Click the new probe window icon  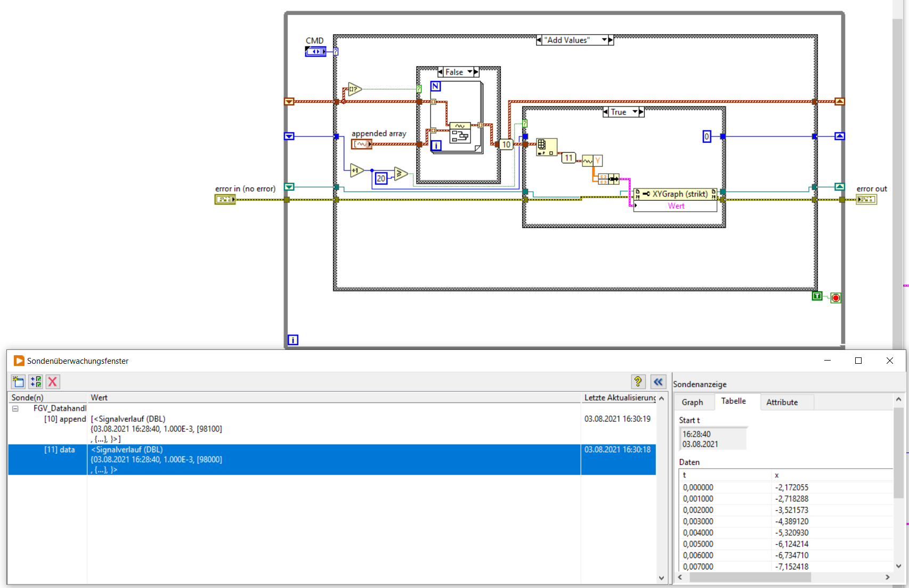[18, 381]
